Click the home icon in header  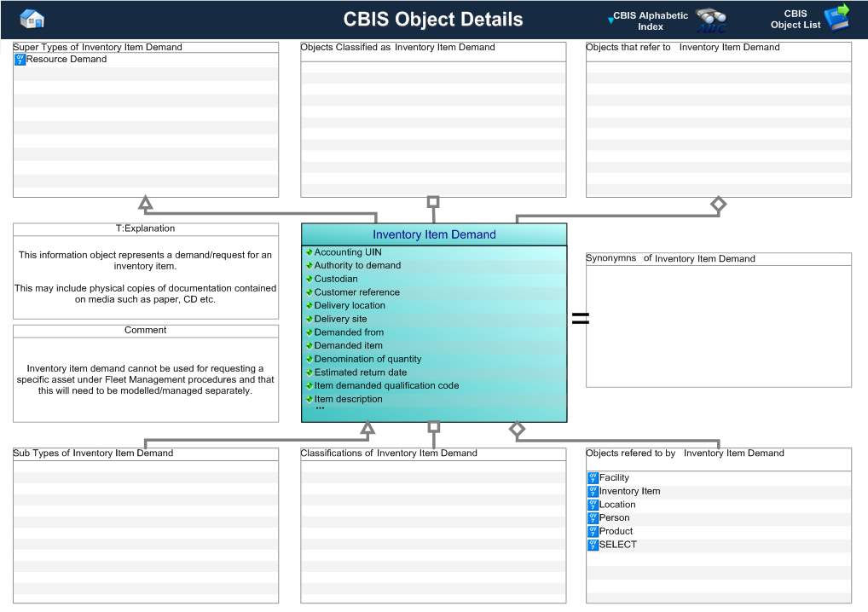click(32, 20)
